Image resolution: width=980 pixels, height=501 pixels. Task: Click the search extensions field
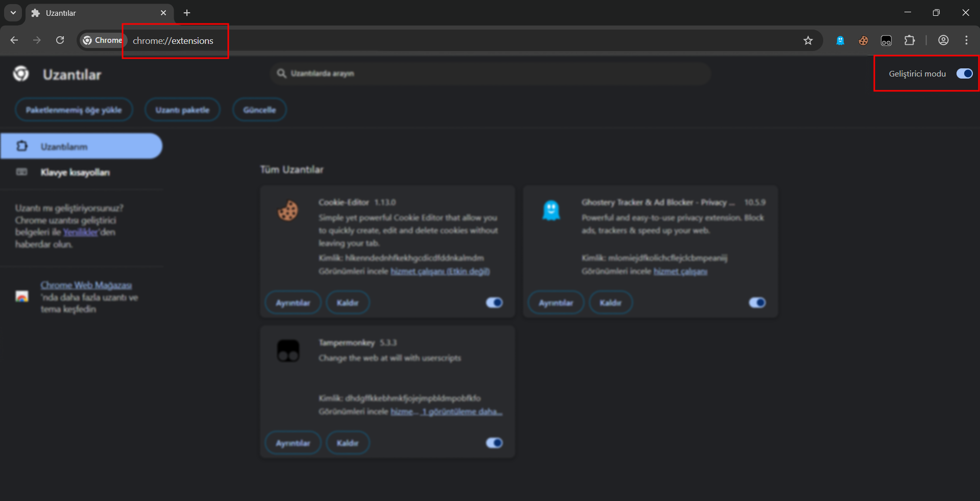[490, 73]
